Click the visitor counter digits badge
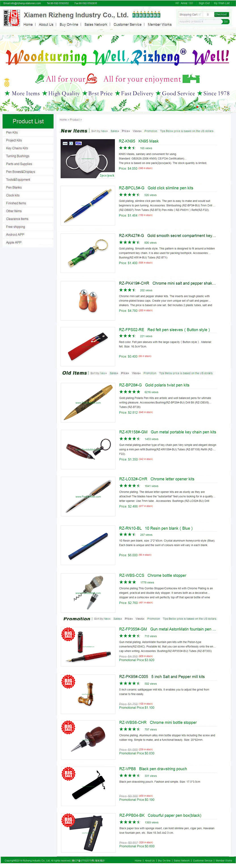The image size is (236, 868). [x=146, y=15]
